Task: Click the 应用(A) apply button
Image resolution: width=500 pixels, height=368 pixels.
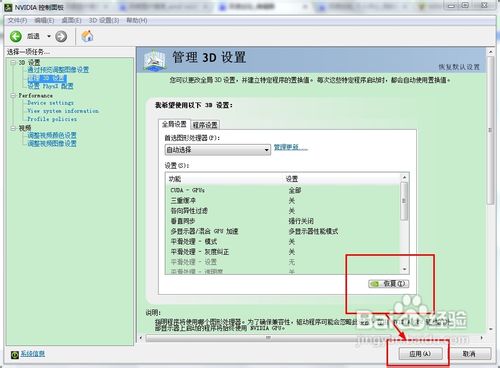Action: coord(421,354)
